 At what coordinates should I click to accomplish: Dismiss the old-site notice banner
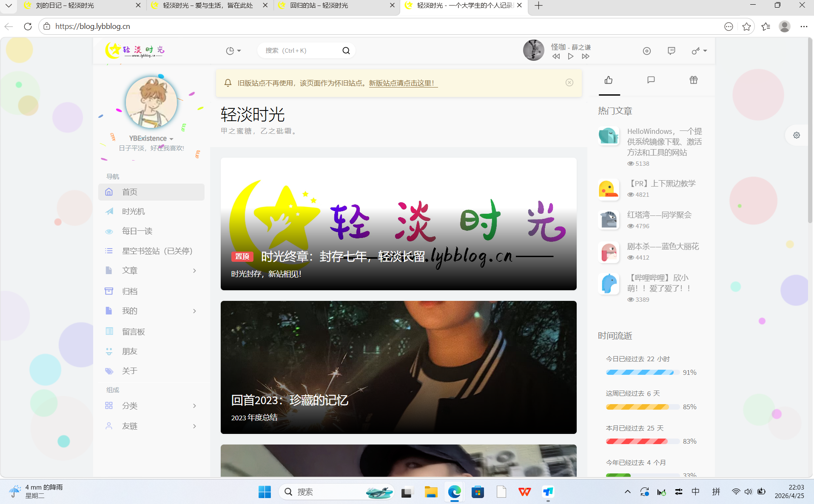coord(569,82)
